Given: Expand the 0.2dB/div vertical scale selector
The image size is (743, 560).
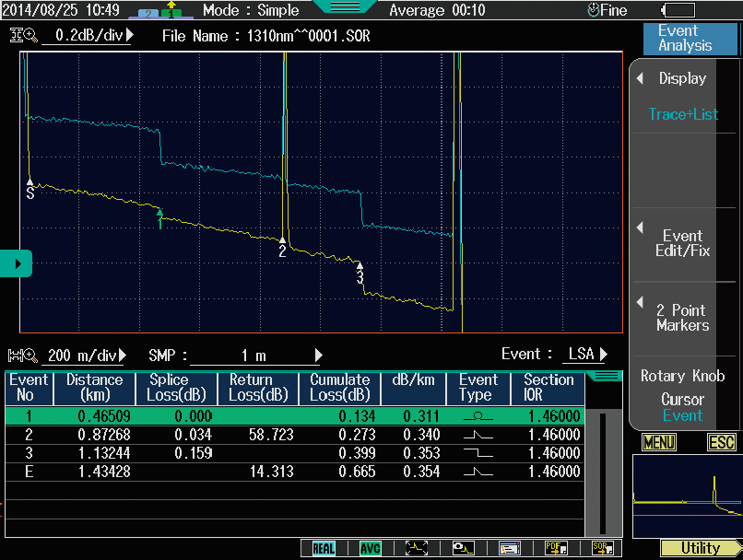Looking at the screenshot, I should 92,36.
